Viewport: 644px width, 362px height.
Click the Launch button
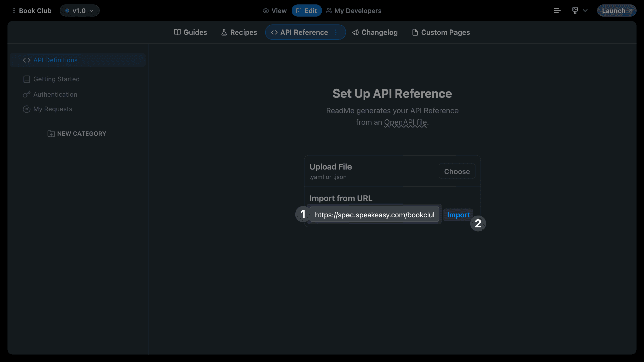click(616, 11)
